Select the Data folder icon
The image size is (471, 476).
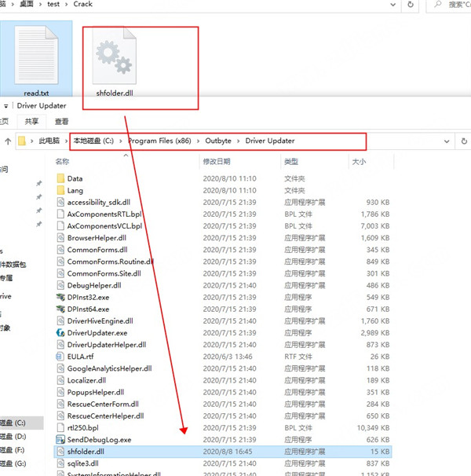(60, 178)
